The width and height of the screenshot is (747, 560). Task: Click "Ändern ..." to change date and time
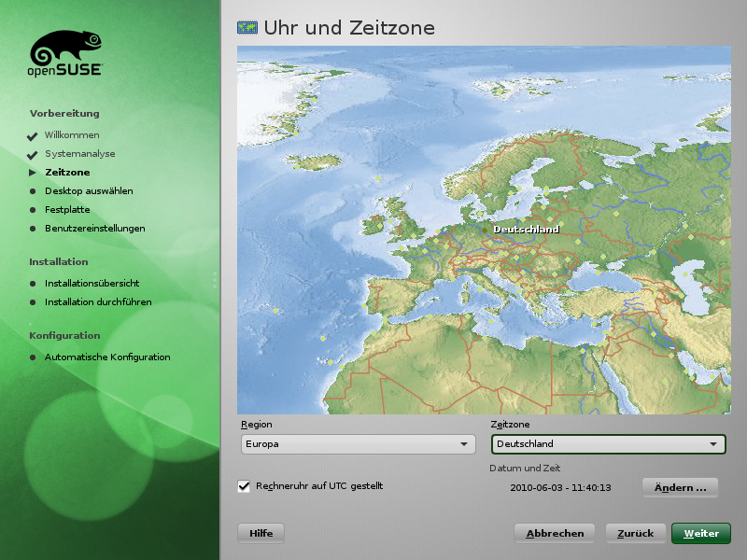[x=680, y=487]
